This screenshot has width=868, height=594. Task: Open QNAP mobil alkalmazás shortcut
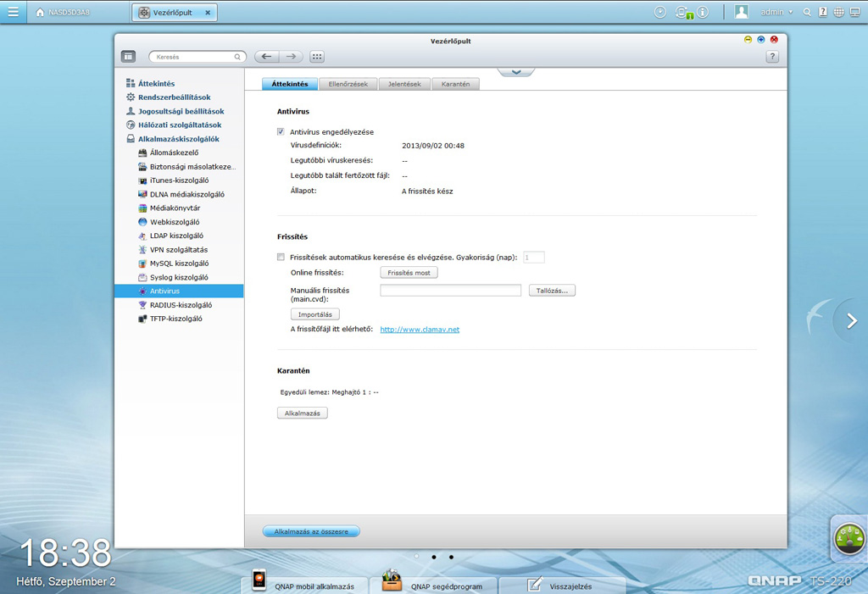click(305, 585)
